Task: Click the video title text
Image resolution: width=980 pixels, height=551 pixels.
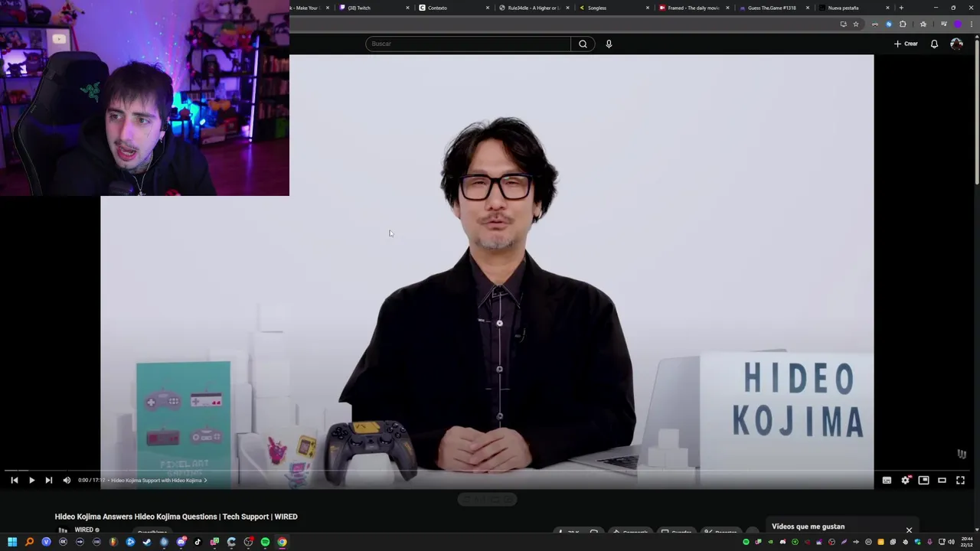Action: (x=176, y=517)
